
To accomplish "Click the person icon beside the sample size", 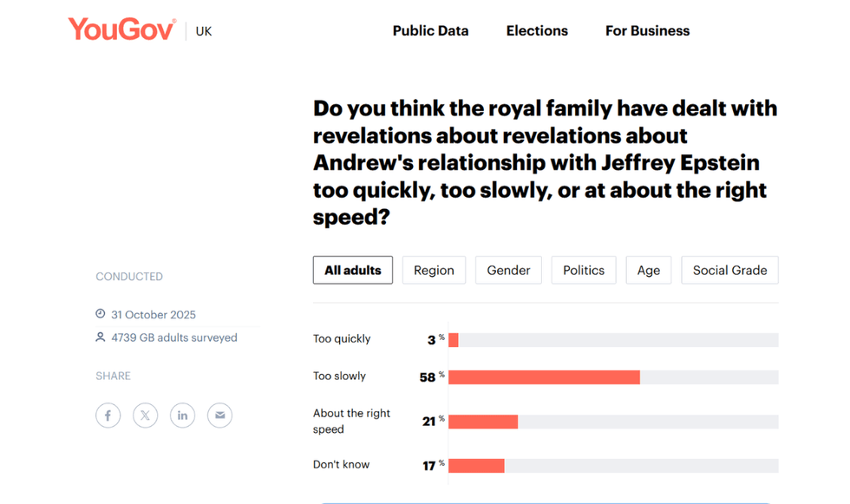I will 100,337.
